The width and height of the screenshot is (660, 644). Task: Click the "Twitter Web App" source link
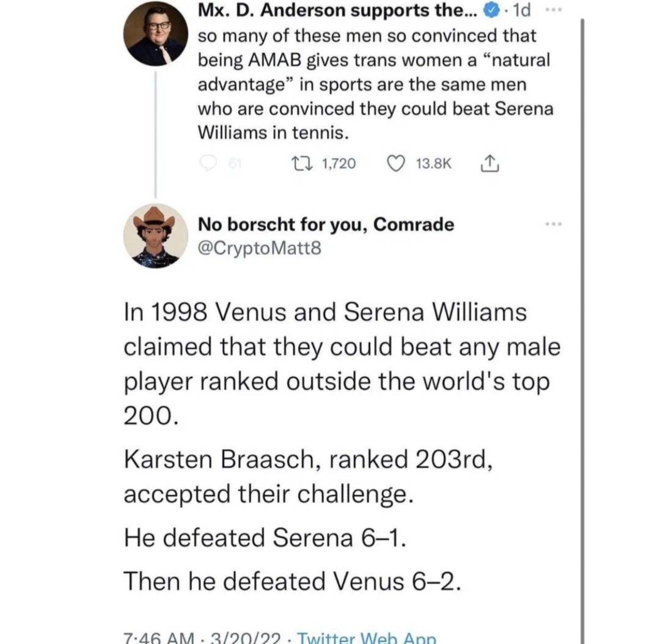coord(367,637)
